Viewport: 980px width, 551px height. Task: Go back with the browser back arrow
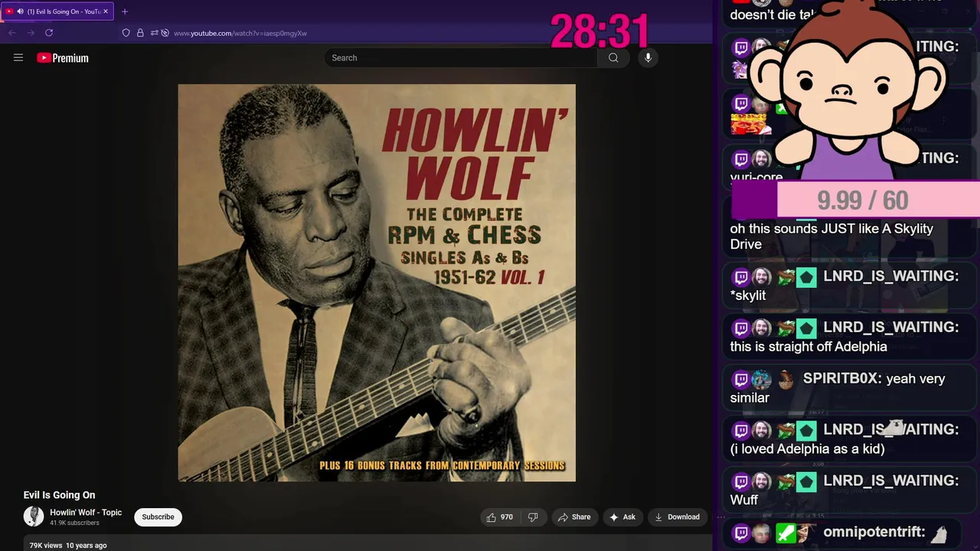11,33
